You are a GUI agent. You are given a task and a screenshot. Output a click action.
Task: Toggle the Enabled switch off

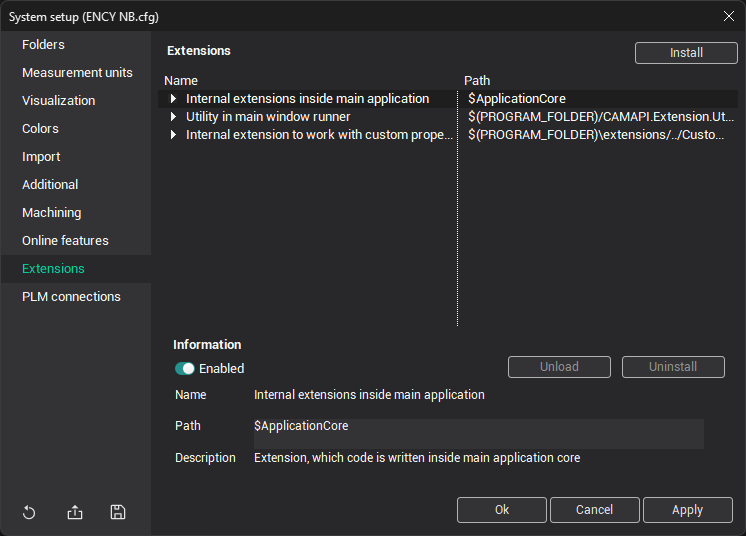(x=185, y=368)
